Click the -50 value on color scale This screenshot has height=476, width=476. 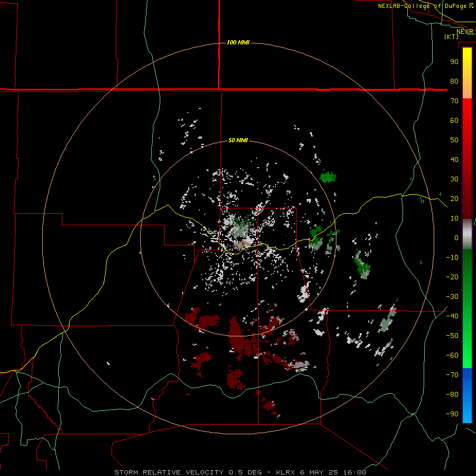(x=452, y=335)
